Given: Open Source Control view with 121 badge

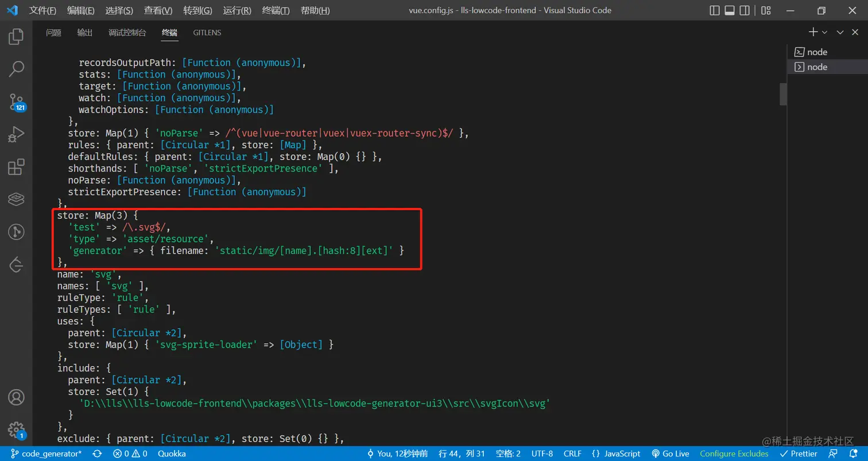Looking at the screenshot, I should [16, 102].
